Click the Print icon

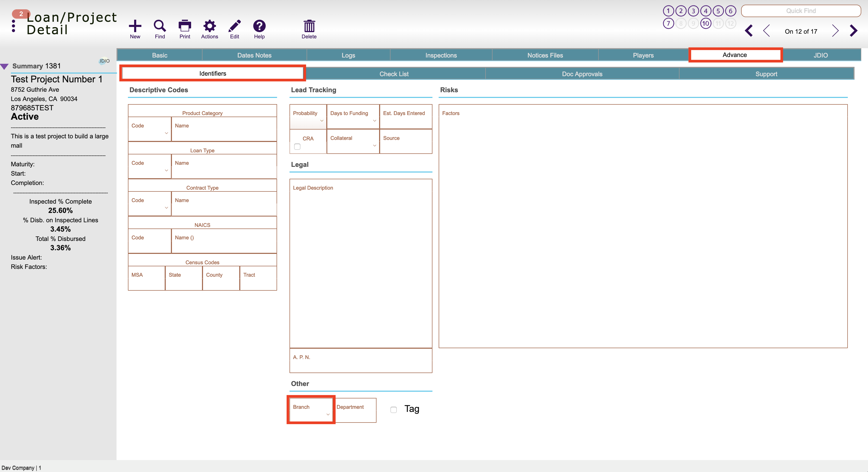[184, 26]
